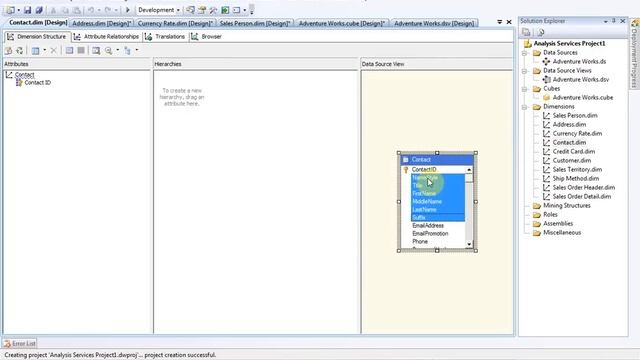Open dropdown arrow beside New Project icon
Viewport: 640px width, 360px height.
tap(18, 10)
